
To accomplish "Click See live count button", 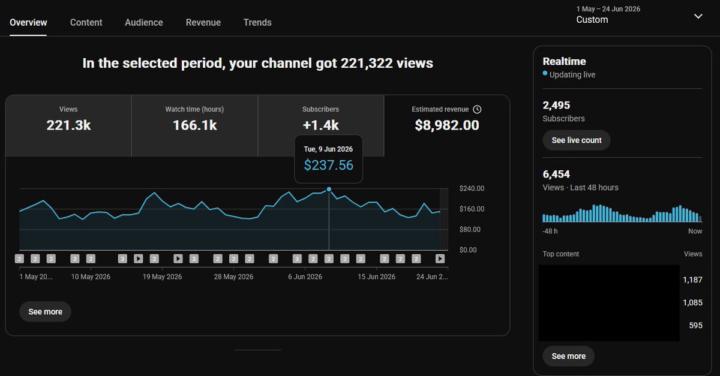I will click(576, 140).
